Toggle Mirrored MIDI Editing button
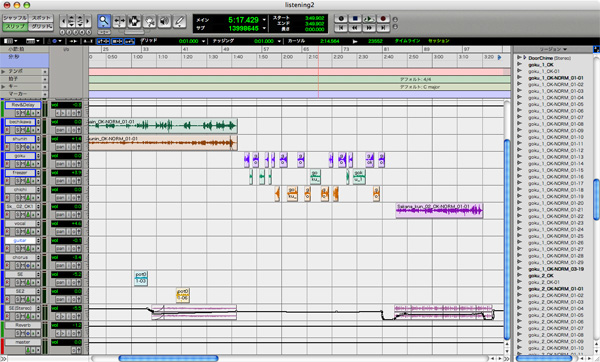This screenshot has width=600, height=362. (x=130, y=41)
